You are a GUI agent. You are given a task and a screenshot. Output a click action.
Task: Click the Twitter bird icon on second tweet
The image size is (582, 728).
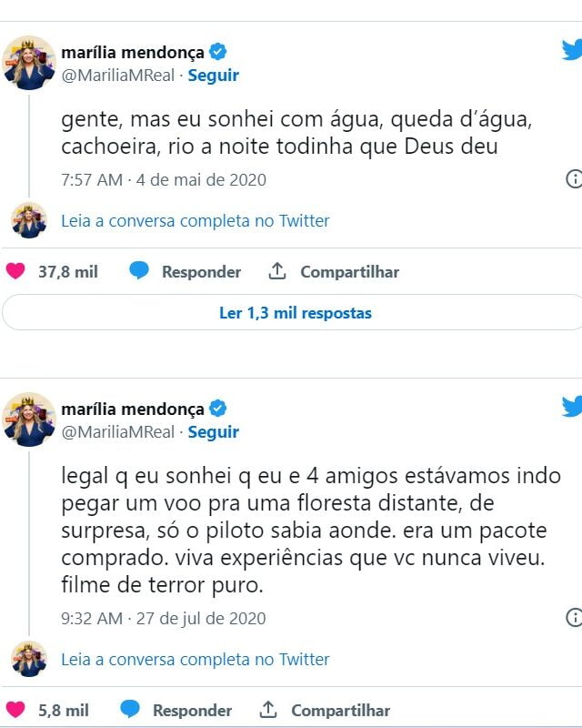click(572, 406)
